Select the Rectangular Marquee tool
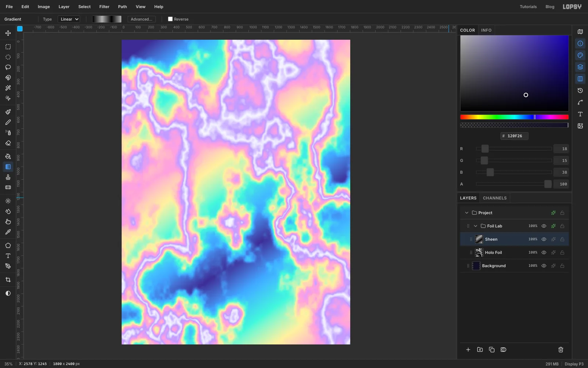The height and width of the screenshot is (368, 588). click(8, 47)
